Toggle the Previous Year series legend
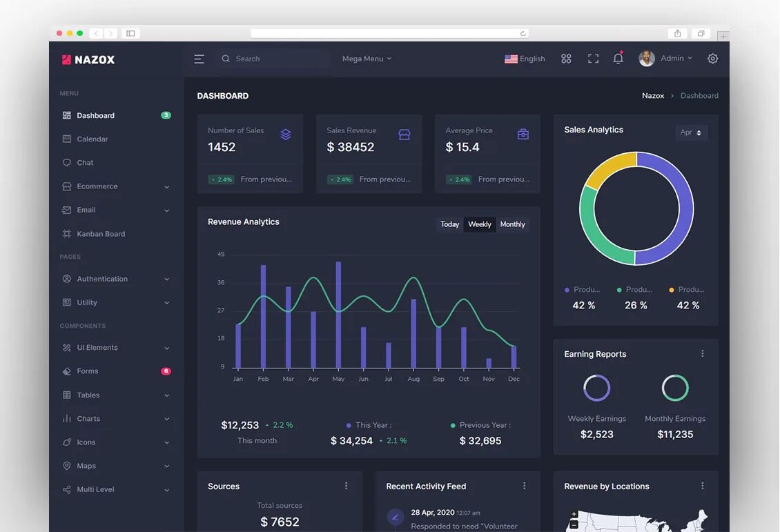 tap(480, 425)
